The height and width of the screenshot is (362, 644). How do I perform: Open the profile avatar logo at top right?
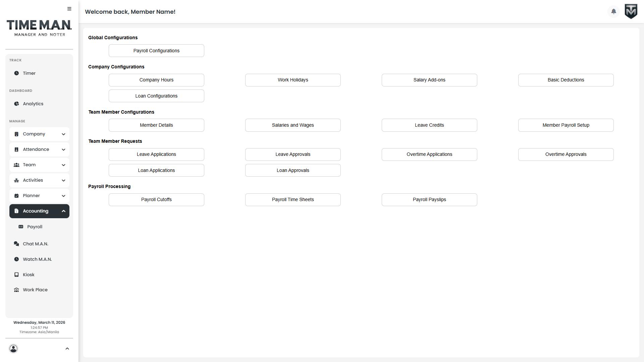631,12
